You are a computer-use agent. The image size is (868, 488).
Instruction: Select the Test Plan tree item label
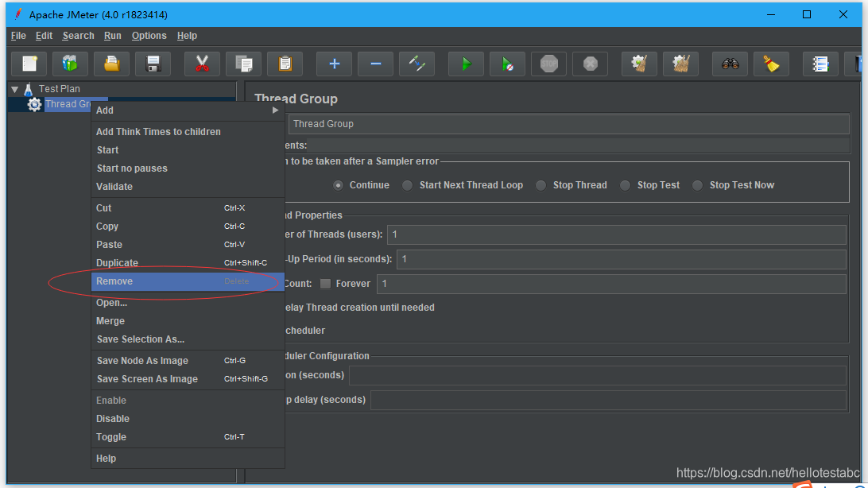pos(60,89)
